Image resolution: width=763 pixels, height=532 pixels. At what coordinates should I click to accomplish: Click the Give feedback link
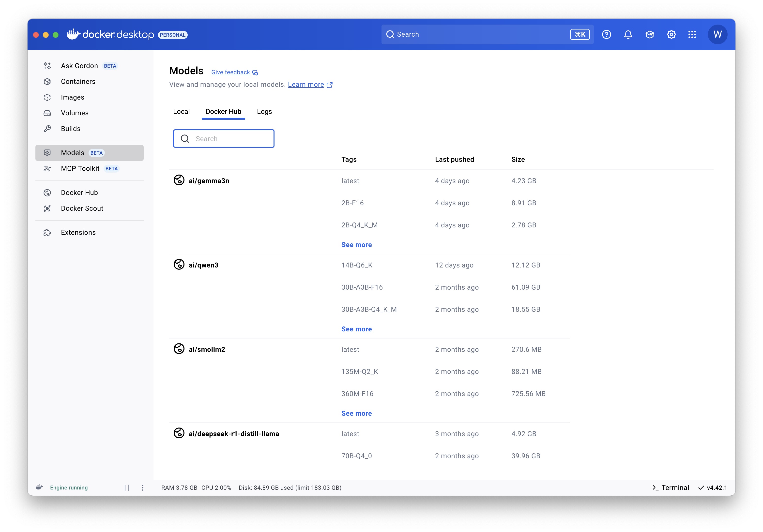click(x=231, y=72)
